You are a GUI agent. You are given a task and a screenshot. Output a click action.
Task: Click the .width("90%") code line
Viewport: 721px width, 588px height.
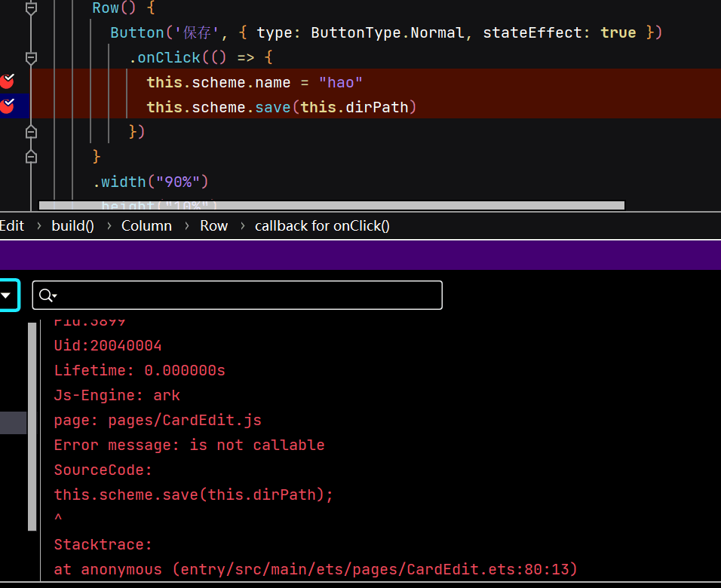click(x=150, y=182)
